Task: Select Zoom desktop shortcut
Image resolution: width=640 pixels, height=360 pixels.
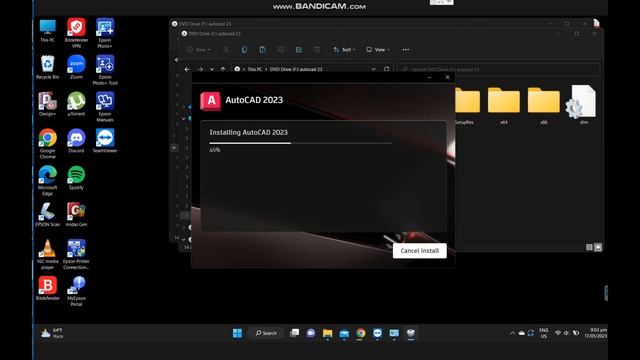Action: click(76, 67)
